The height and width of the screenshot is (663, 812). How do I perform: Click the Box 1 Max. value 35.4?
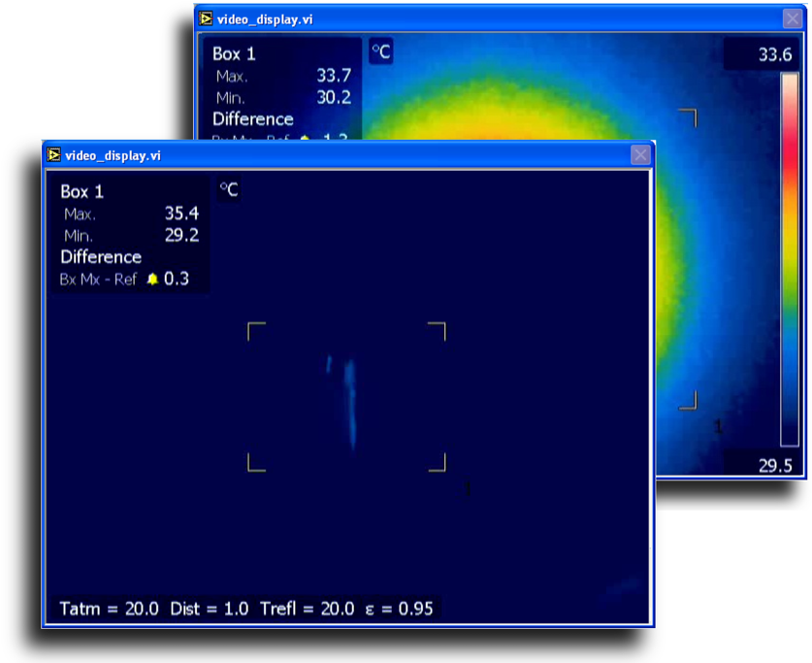181,214
